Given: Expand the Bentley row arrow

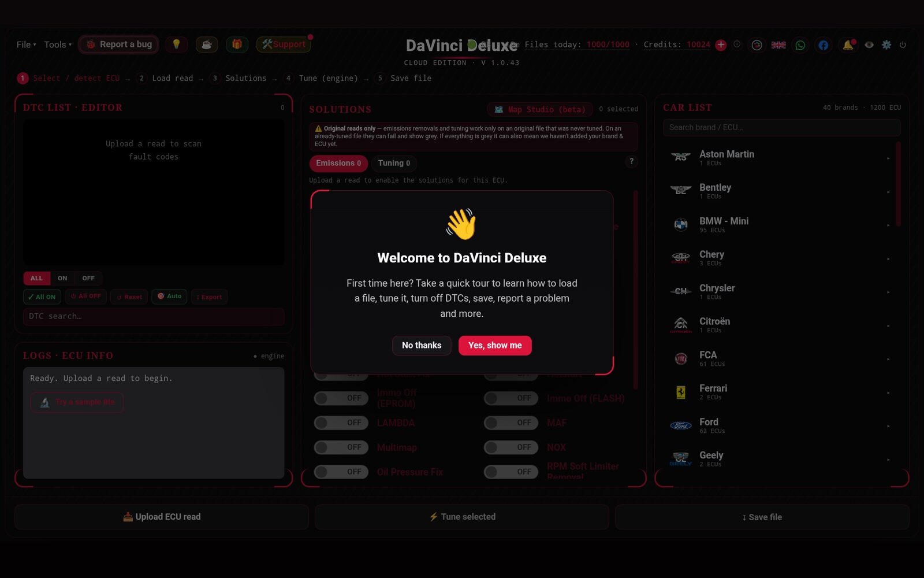Looking at the screenshot, I should coord(888,192).
